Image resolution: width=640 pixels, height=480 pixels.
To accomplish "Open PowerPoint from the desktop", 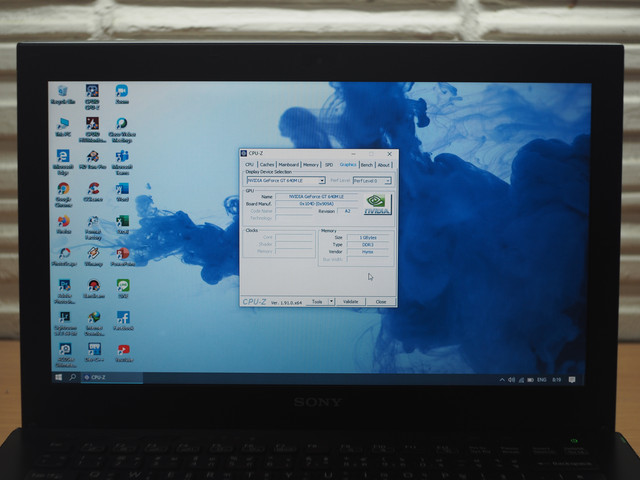I will click(122, 257).
